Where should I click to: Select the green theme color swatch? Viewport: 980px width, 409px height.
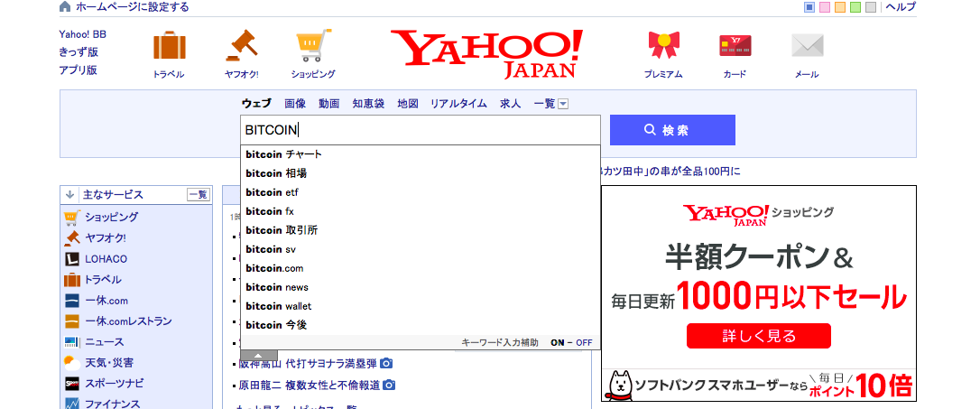click(855, 7)
